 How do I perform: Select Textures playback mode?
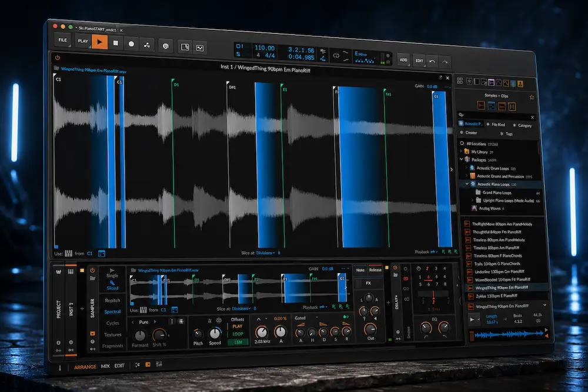[x=112, y=334]
